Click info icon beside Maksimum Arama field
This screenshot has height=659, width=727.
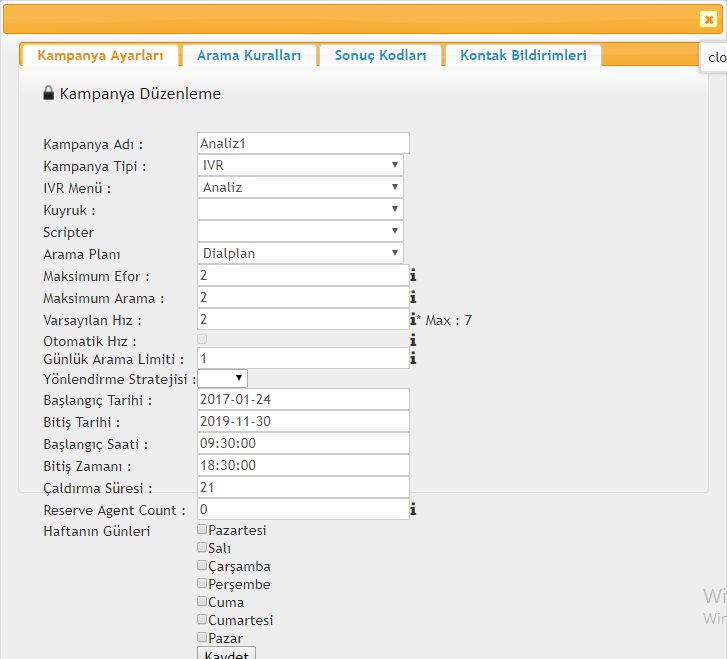pos(413,298)
